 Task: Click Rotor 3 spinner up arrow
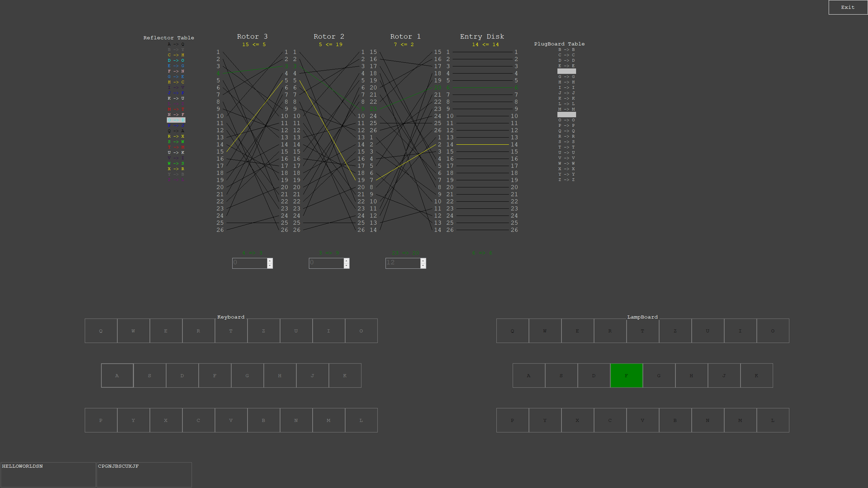coord(270,261)
